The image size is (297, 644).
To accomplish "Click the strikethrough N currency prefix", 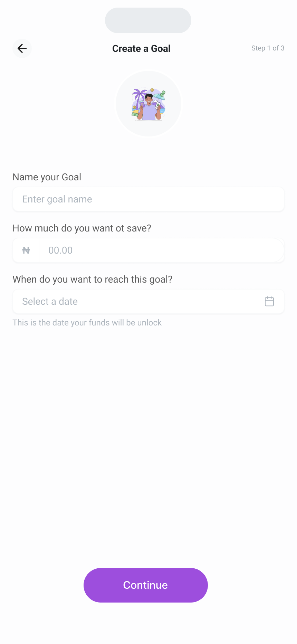I will (x=26, y=250).
